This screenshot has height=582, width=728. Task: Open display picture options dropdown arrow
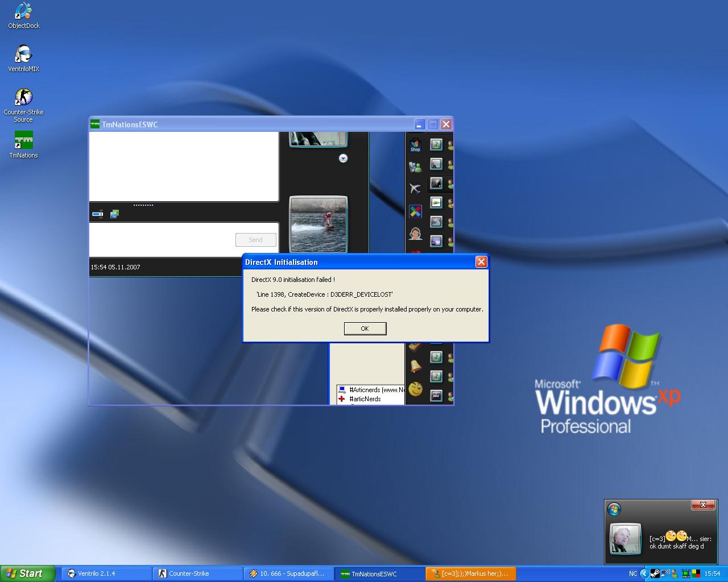pos(343,159)
